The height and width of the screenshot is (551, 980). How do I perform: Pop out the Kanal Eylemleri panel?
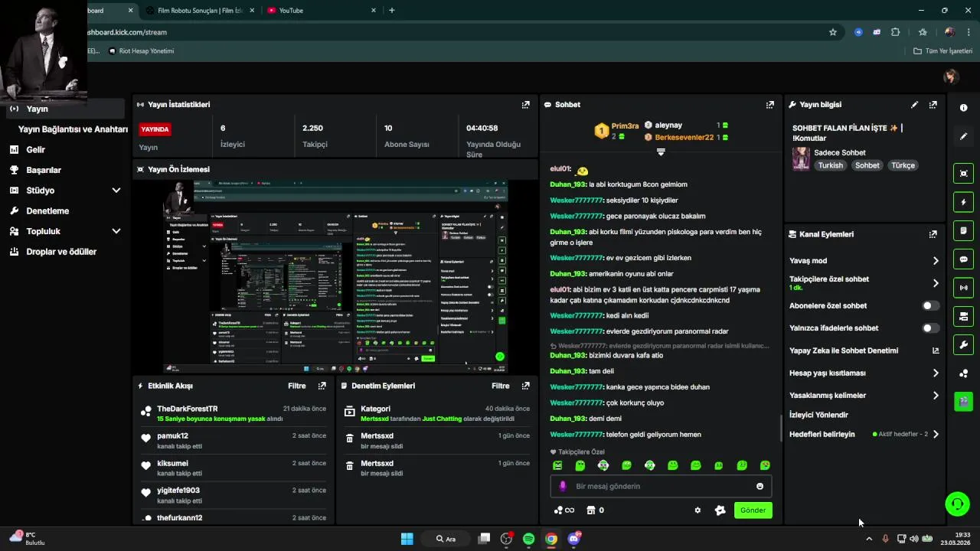pyautogui.click(x=933, y=234)
